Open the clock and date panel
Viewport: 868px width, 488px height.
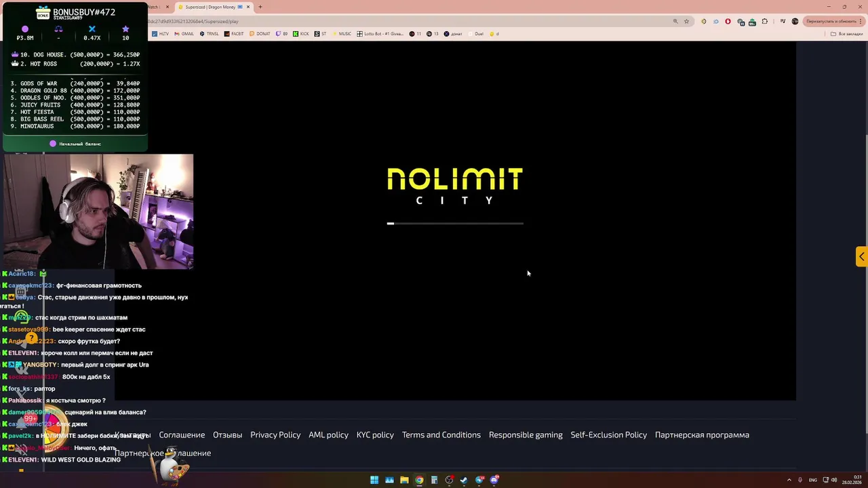click(x=852, y=480)
